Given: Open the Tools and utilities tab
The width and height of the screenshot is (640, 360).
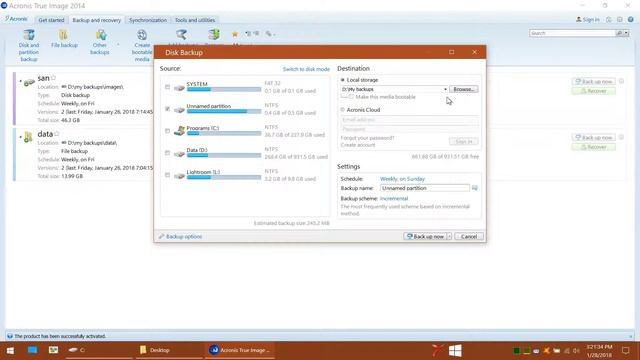Looking at the screenshot, I should pyautogui.click(x=195, y=20).
